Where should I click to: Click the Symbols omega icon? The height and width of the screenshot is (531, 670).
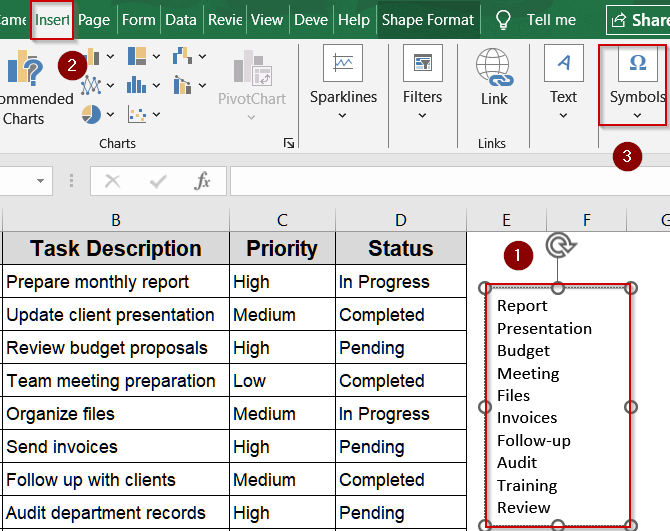[x=638, y=63]
